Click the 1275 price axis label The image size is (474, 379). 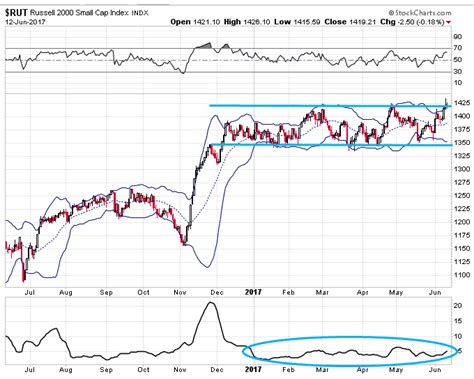(462, 182)
